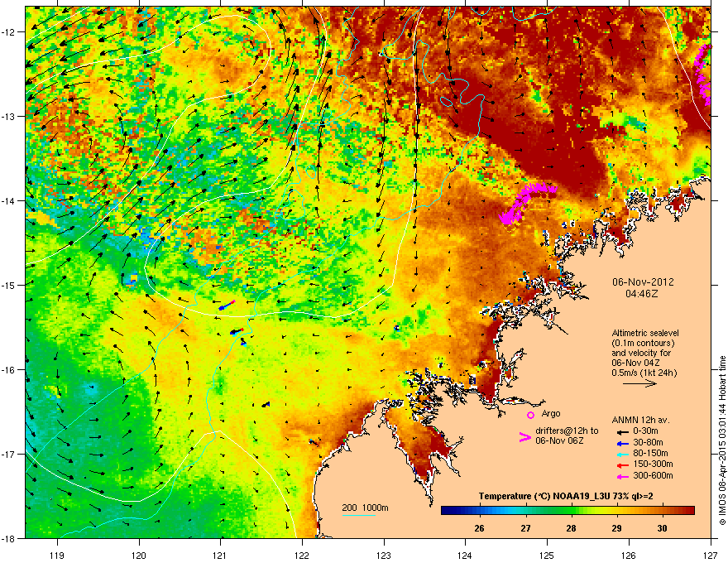Select the cyan 80-150m arrow in legend
The height and width of the screenshot is (563, 728).
tap(623, 455)
